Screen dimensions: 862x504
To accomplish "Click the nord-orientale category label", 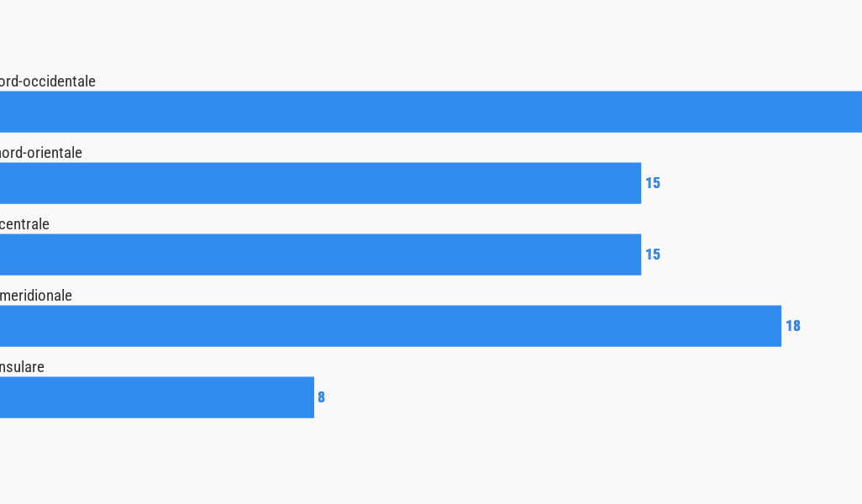I will pos(40,153).
